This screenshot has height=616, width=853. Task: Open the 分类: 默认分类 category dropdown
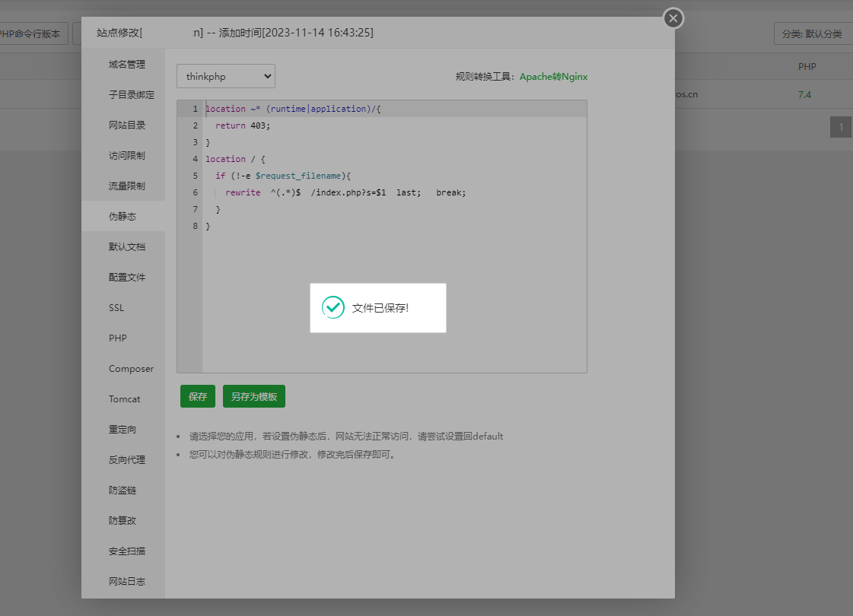812,33
